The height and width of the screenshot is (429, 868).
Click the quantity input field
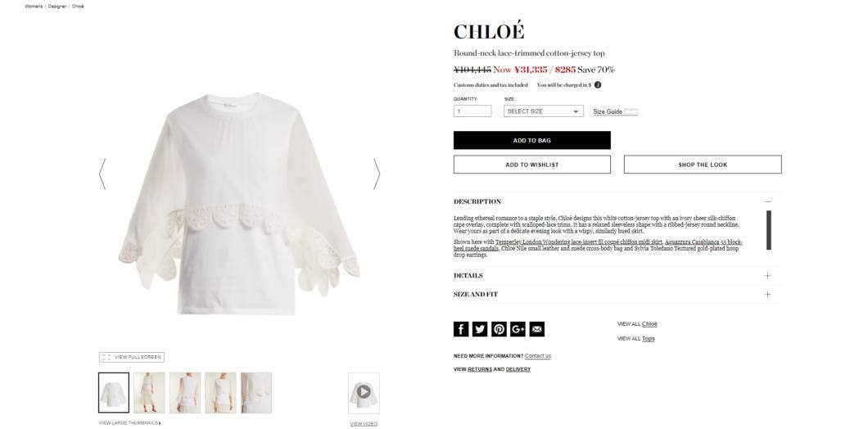472,111
